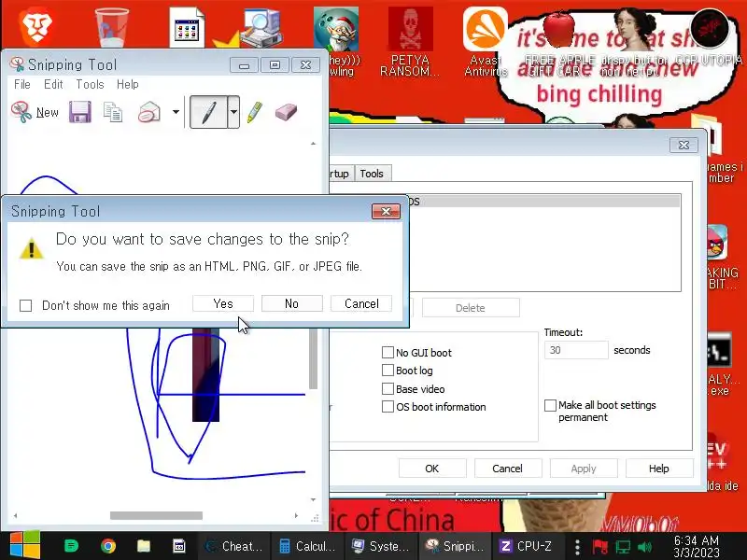Switch to Snipping Tool taskbar item
Image resolution: width=747 pixels, height=560 pixels.
pos(454,546)
